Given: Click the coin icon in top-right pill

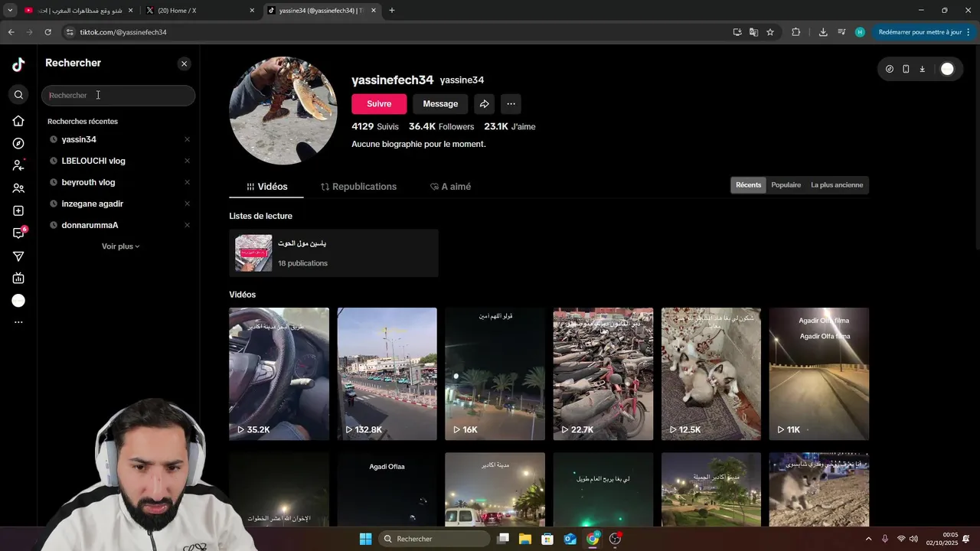Looking at the screenshot, I should pos(890,69).
